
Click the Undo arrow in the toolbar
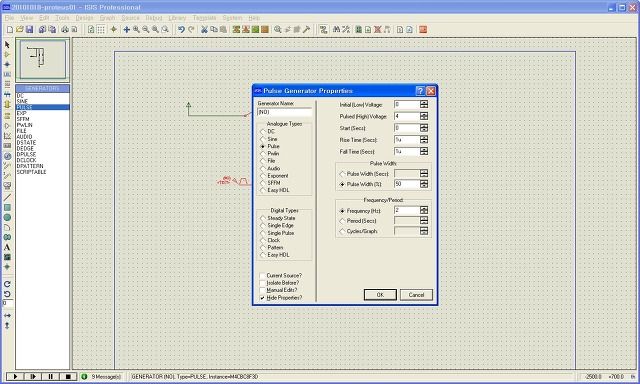click(181, 29)
